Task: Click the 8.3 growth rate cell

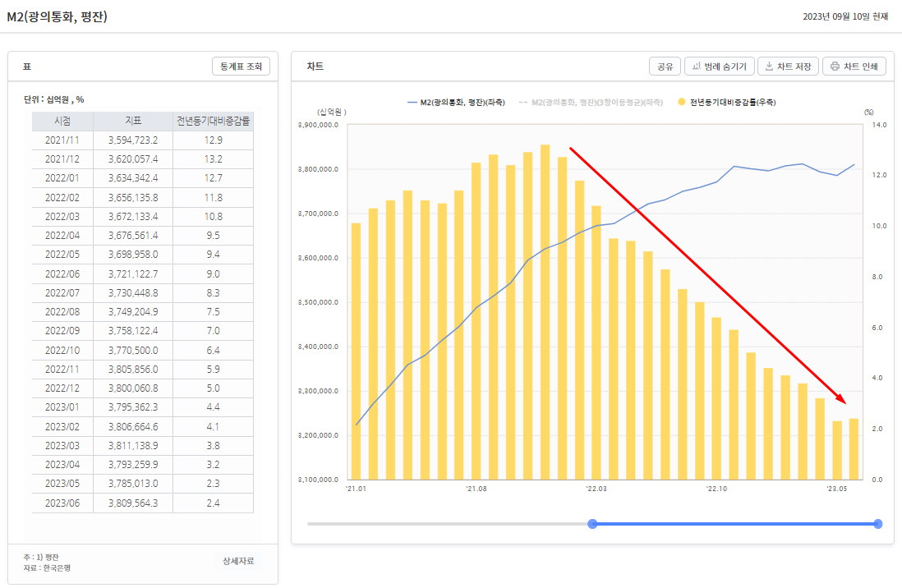Action: [213, 293]
